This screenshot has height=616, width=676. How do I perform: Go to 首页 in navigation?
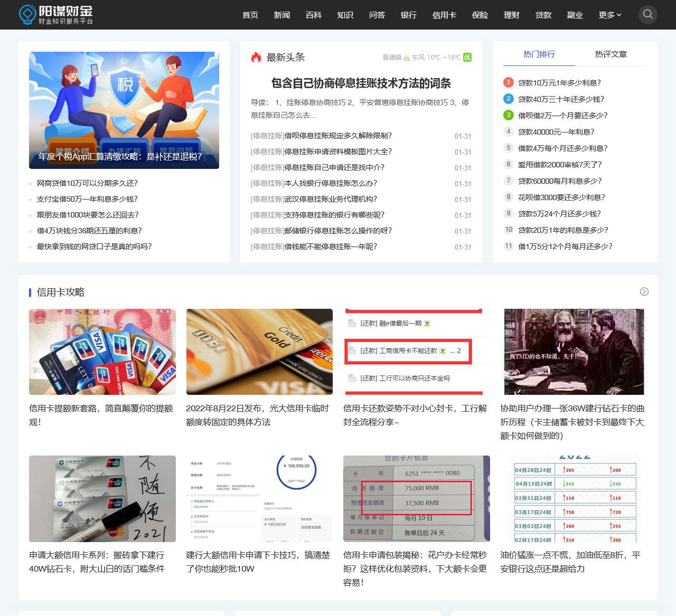(250, 15)
